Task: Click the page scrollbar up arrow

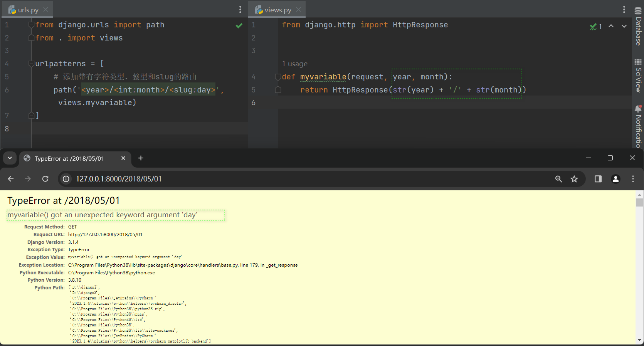Action: pyautogui.click(x=640, y=194)
